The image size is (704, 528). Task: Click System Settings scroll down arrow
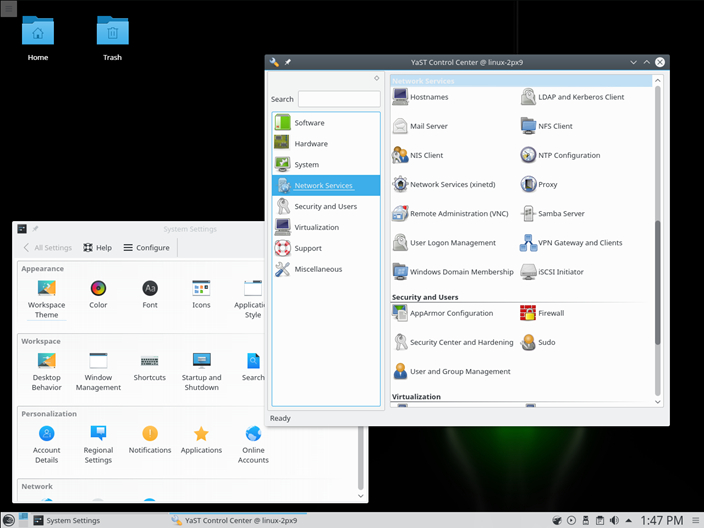coord(361,496)
